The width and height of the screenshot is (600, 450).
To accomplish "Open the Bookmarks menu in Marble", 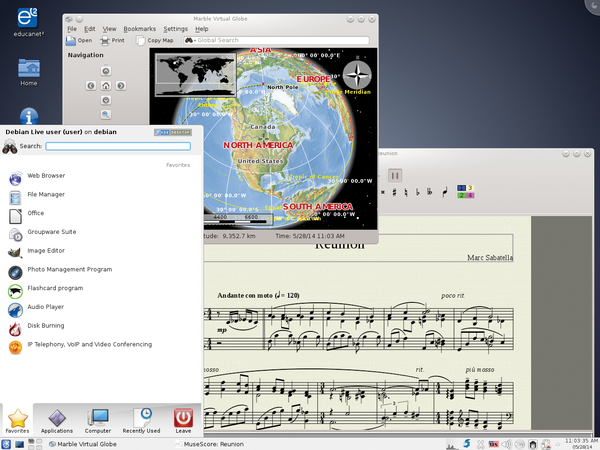I will click(140, 29).
